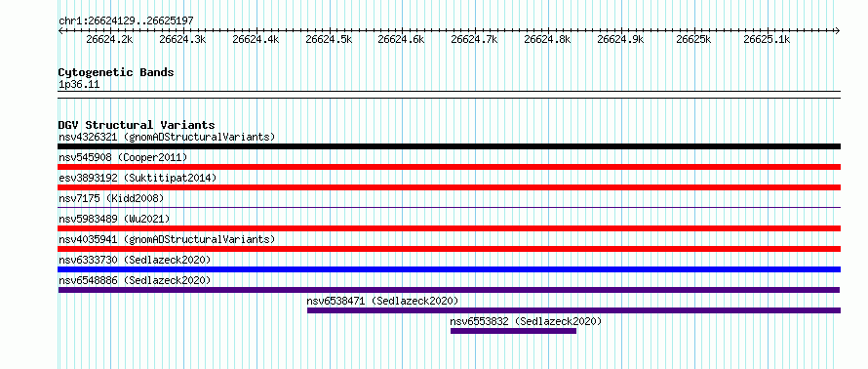Click the 26624.8k ruler position
This screenshot has width=868, height=369.
[547, 39]
